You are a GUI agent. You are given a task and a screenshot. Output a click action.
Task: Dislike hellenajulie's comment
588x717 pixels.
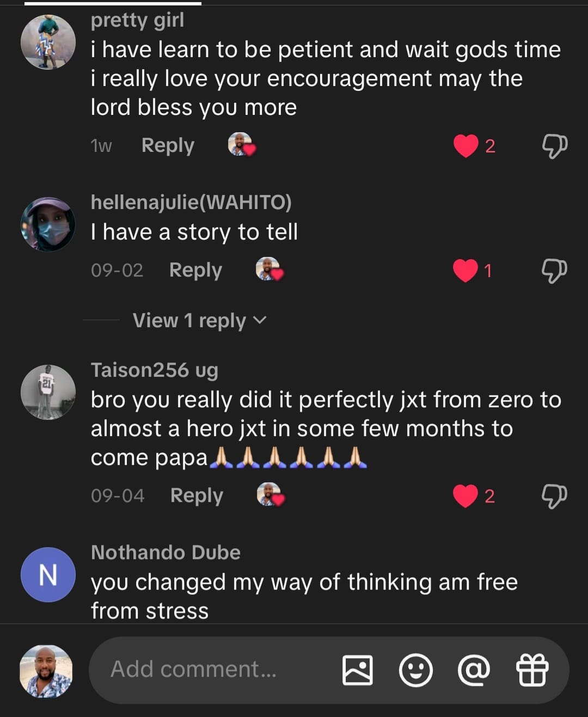point(554,271)
